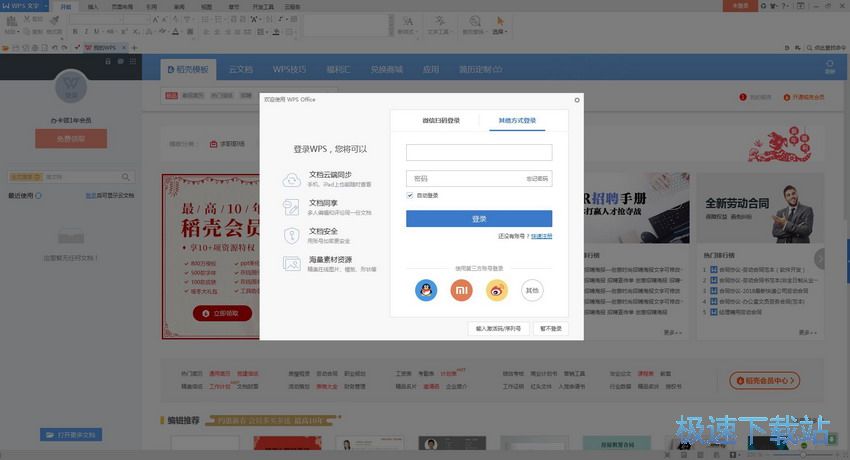The height and width of the screenshot is (460, 850).
Task: Click the 全新劳动合同 banner thumbnail
Action: pyautogui.click(x=760, y=208)
